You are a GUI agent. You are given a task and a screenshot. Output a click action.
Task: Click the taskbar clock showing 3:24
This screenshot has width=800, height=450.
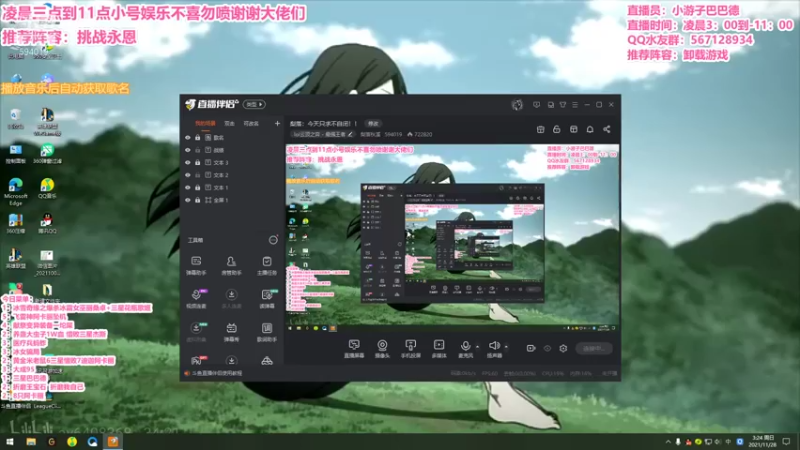[763, 441]
